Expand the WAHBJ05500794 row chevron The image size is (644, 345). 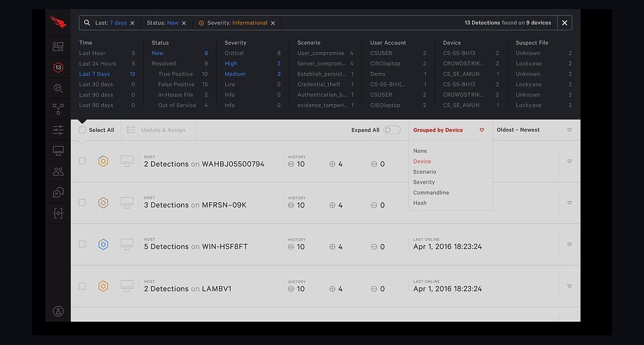tap(569, 161)
